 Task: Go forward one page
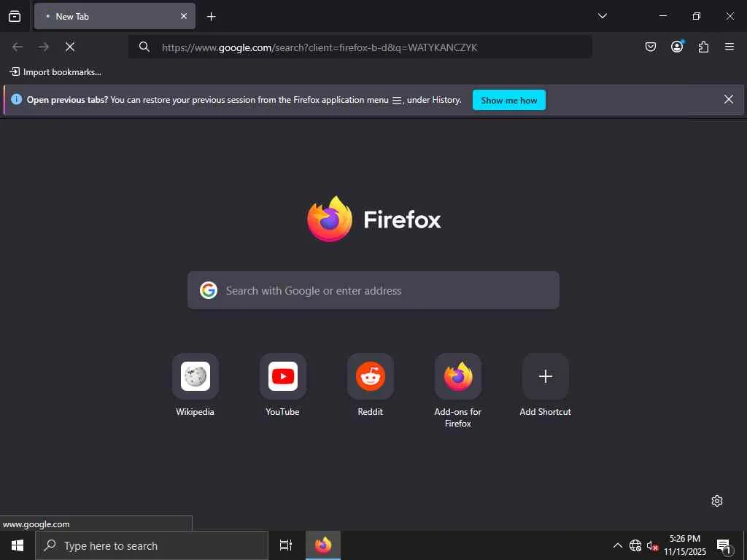coord(44,47)
